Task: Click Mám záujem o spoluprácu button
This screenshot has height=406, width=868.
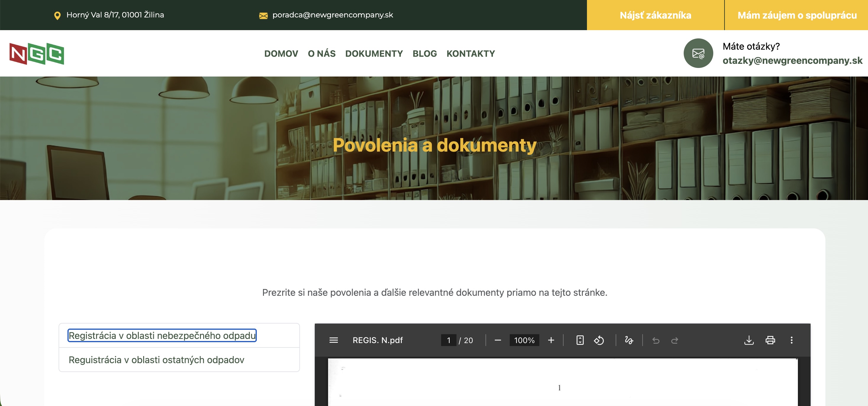Action: pyautogui.click(x=797, y=15)
